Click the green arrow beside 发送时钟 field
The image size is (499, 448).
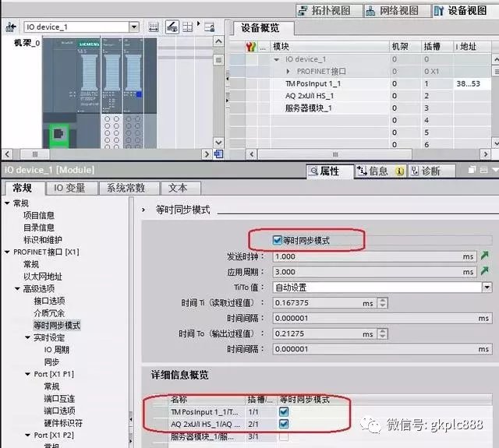click(x=484, y=256)
